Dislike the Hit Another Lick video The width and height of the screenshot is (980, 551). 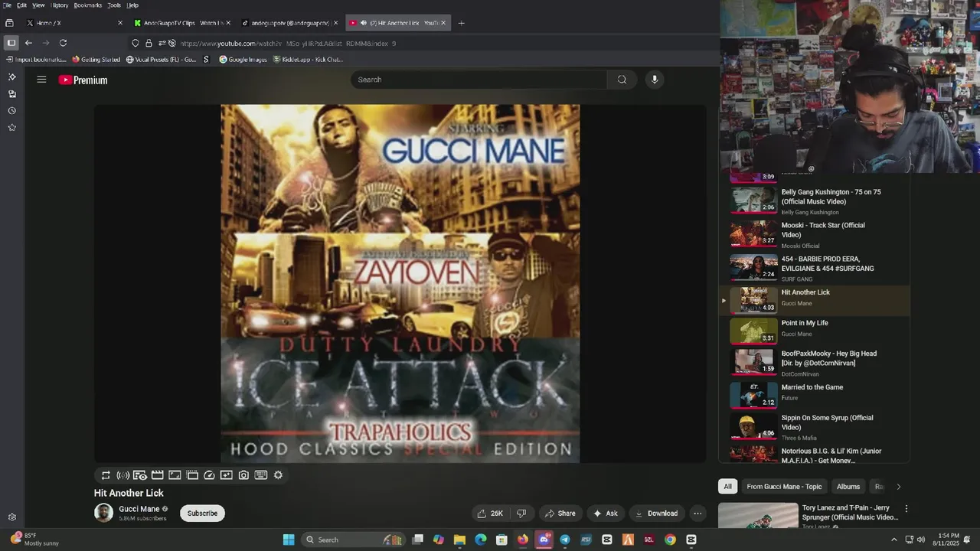(x=521, y=514)
